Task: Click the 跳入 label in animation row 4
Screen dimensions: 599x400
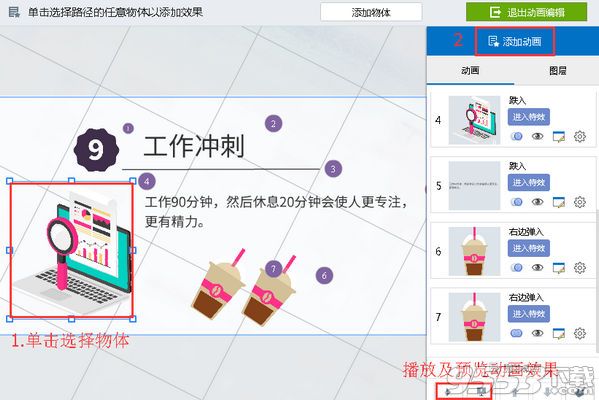Action: [x=517, y=100]
